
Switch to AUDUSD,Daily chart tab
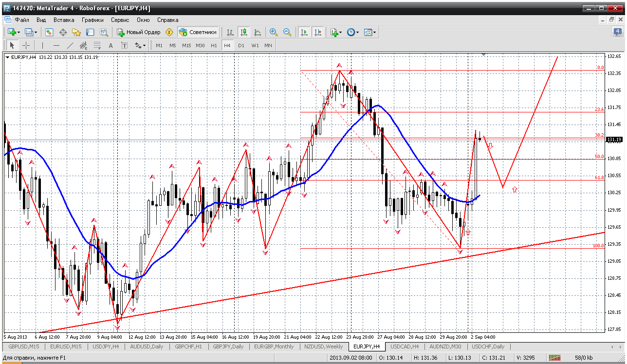(x=147, y=346)
